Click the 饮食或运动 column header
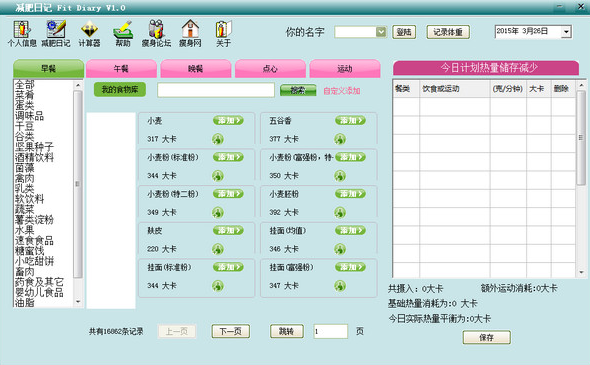 (455, 89)
